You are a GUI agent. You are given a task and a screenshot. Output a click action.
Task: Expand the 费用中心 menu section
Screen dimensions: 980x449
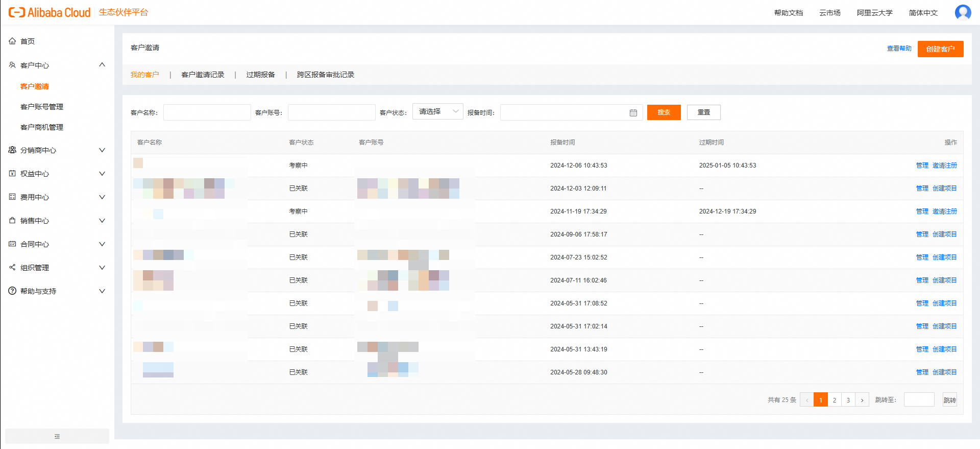coord(102,197)
